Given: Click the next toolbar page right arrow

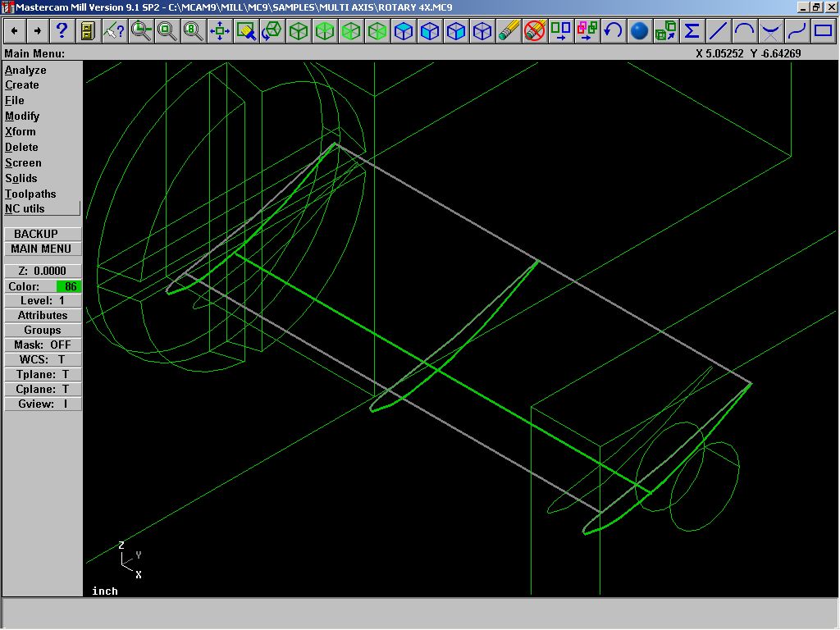Looking at the screenshot, I should (38, 31).
